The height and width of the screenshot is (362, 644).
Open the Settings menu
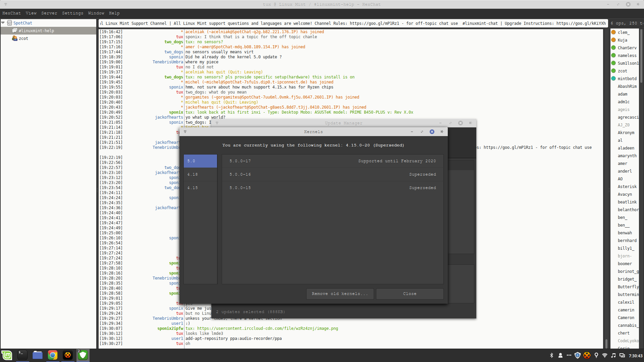(x=72, y=13)
